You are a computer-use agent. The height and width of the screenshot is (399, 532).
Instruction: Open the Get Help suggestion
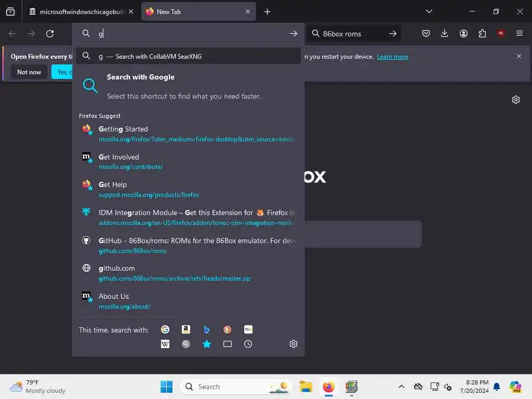[188, 189]
